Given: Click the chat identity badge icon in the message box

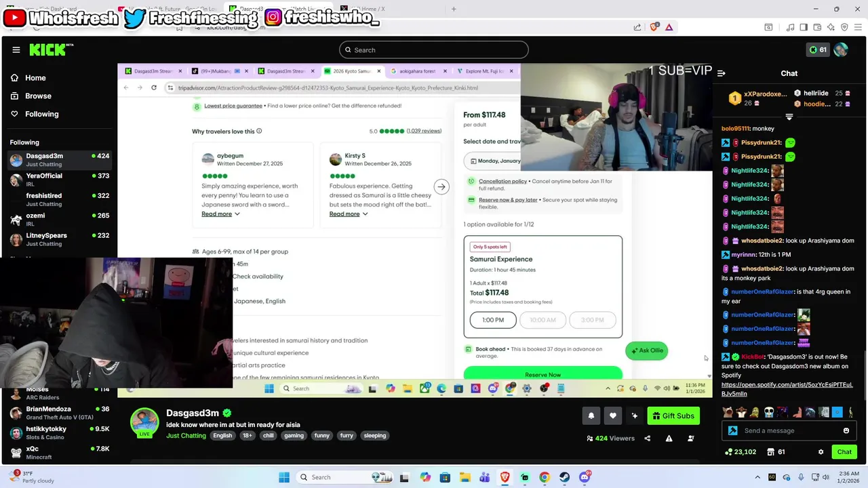Looking at the screenshot, I should click(732, 430).
